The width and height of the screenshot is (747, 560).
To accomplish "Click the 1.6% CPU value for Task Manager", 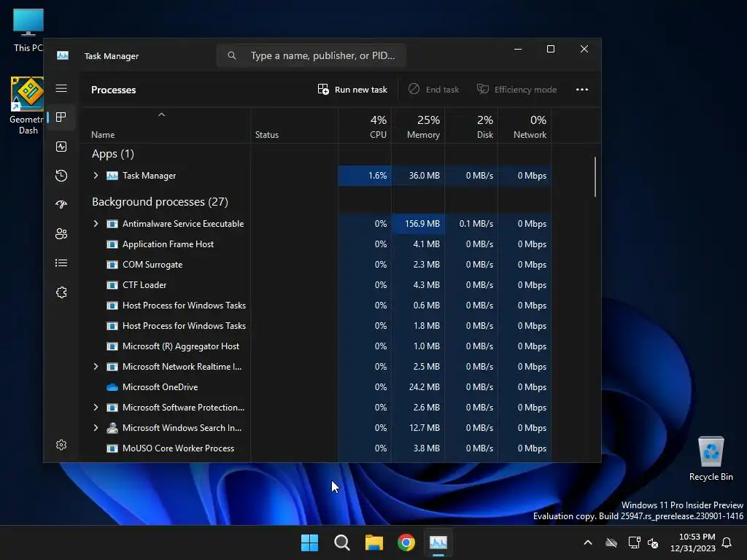I will click(x=377, y=176).
